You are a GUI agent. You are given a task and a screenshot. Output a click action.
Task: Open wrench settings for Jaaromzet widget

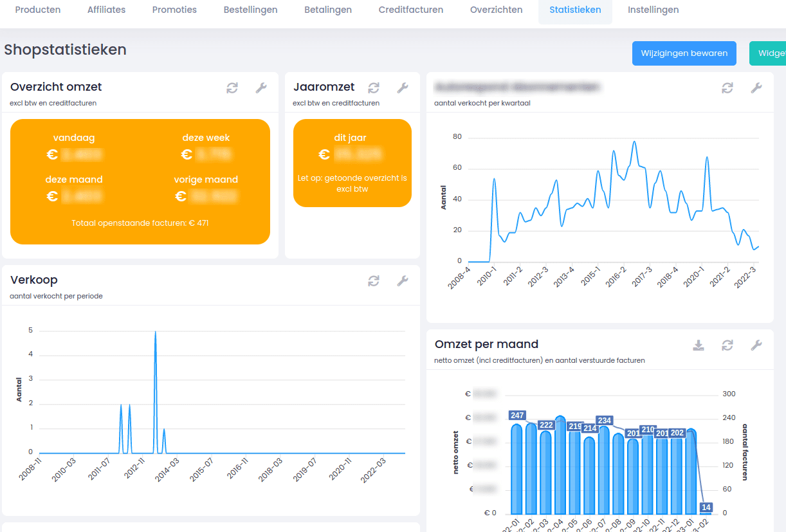click(x=403, y=88)
